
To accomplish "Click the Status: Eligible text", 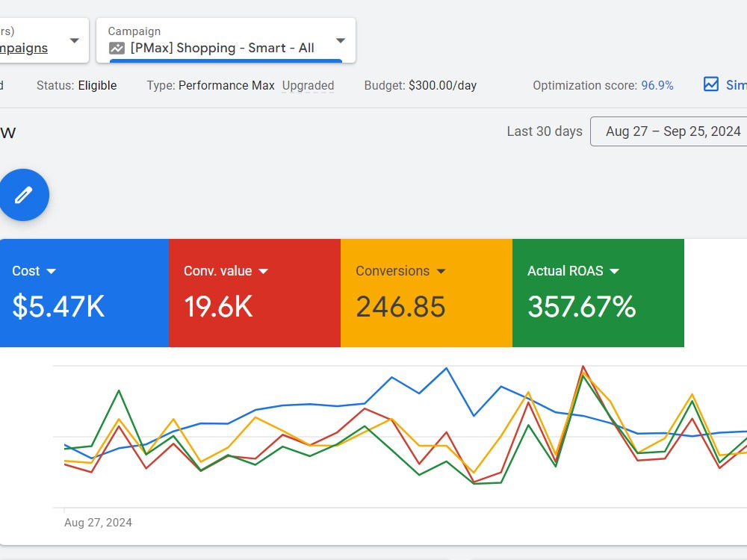I will [77, 86].
